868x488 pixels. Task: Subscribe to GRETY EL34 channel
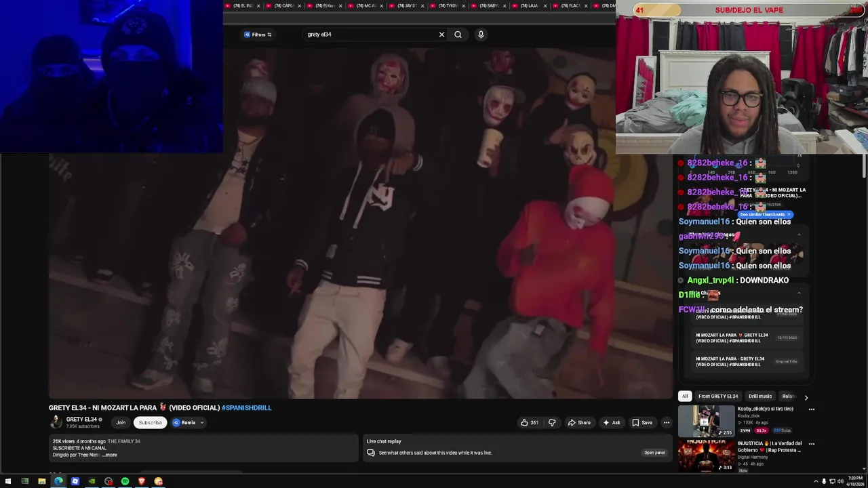pos(150,422)
